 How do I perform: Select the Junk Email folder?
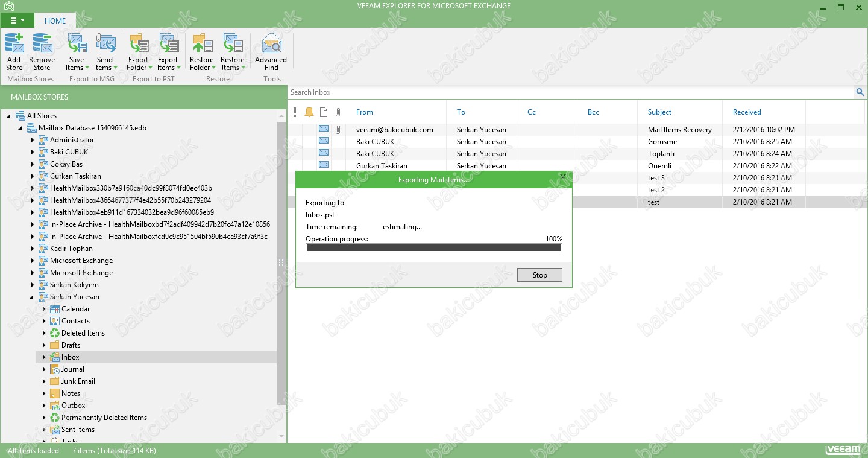78,381
